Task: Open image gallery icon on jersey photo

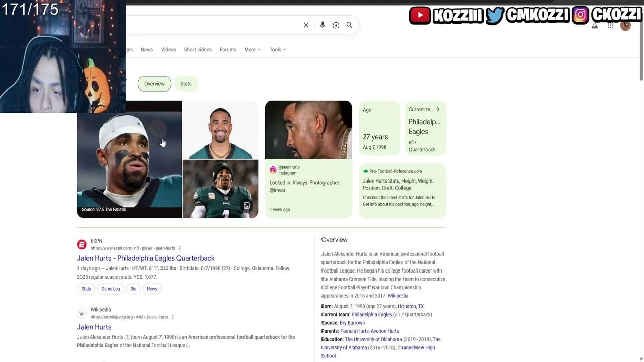Action: [x=247, y=206]
